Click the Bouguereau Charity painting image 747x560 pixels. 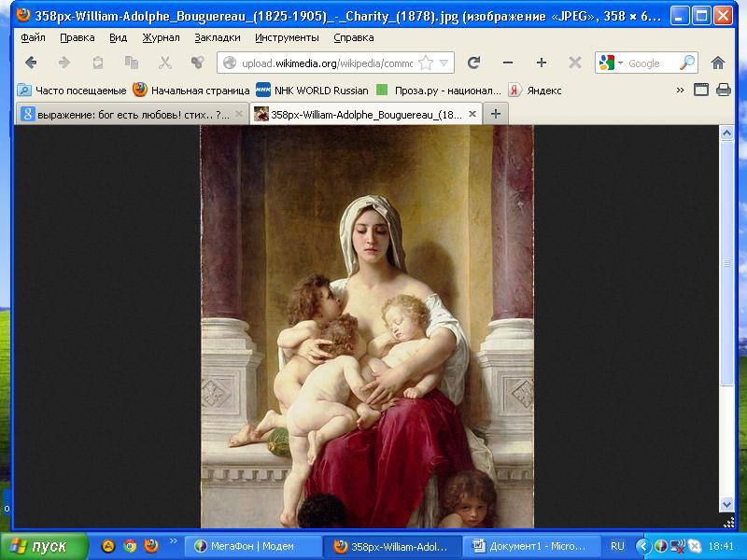coord(367,327)
